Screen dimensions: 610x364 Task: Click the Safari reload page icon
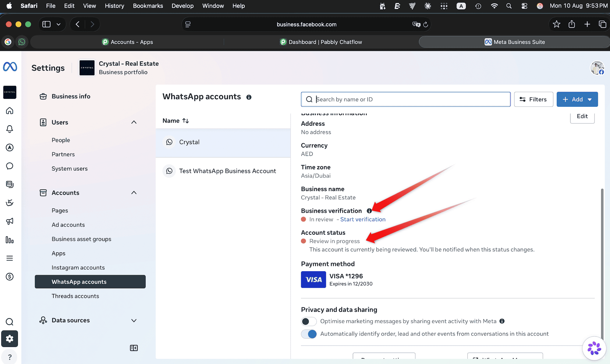[426, 24]
